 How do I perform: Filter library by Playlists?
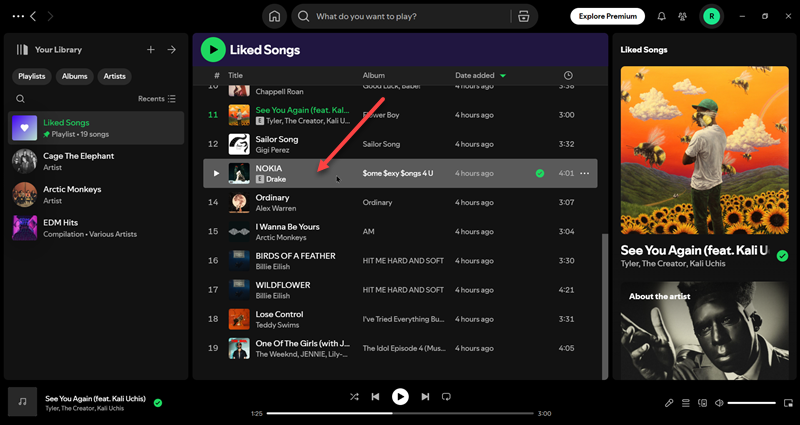tap(32, 77)
